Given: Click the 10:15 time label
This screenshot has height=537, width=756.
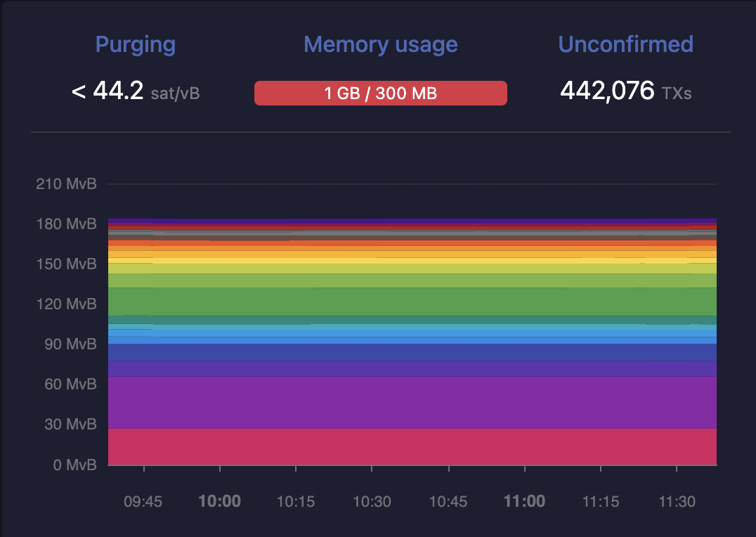Looking at the screenshot, I should [296, 502].
